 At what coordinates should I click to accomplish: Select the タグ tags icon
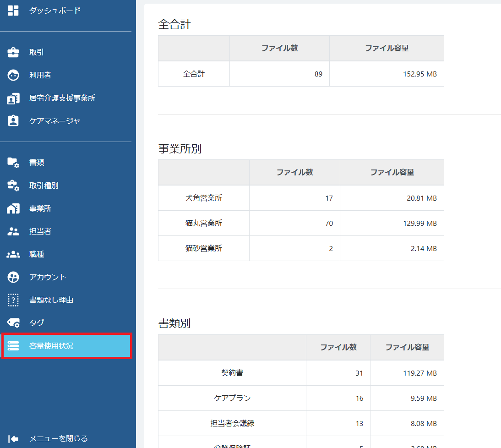click(13, 322)
